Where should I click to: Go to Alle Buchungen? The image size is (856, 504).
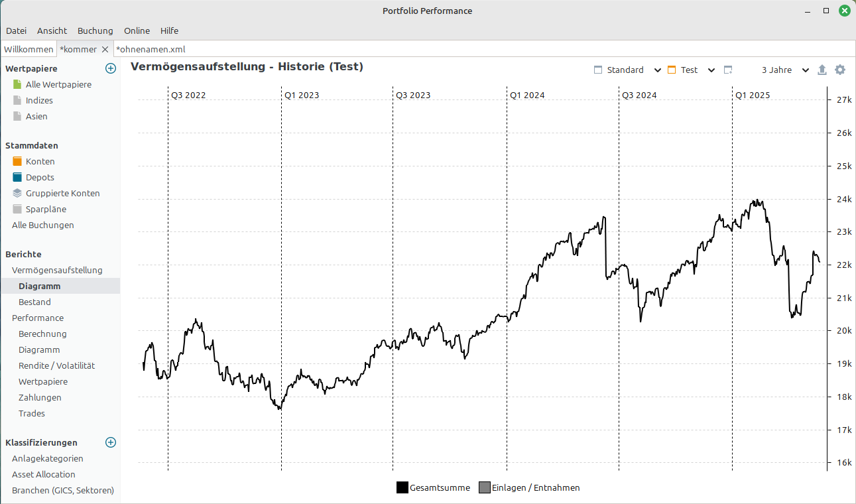(x=42, y=225)
